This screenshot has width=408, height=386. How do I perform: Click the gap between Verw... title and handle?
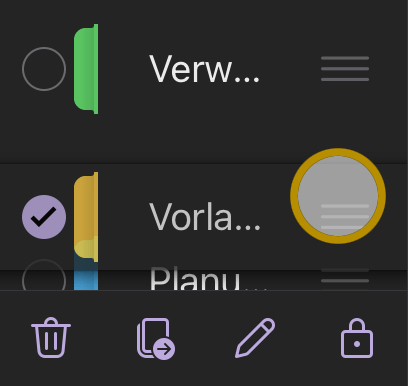click(x=290, y=69)
